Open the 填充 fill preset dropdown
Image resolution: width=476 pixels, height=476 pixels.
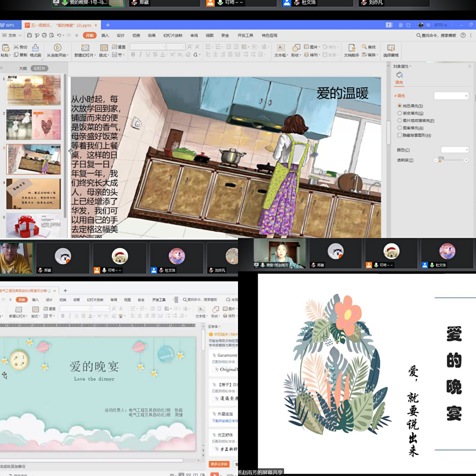point(451,96)
